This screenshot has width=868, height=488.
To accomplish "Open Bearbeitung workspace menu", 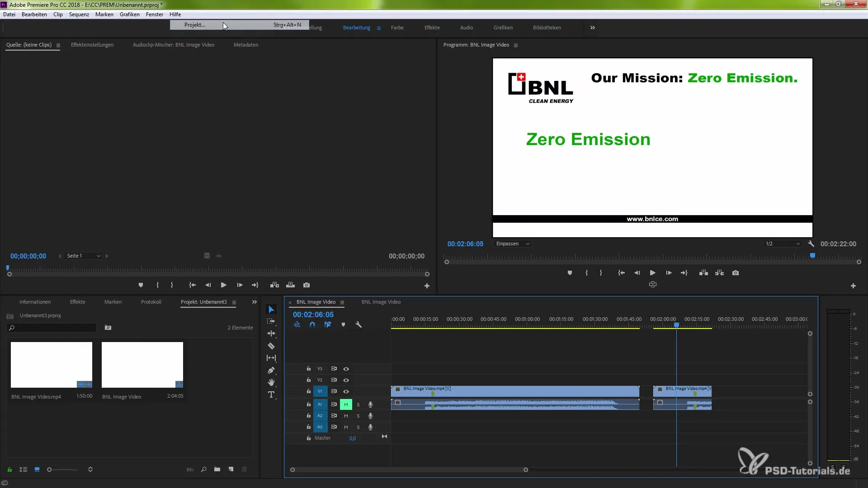I will [379, 28].
